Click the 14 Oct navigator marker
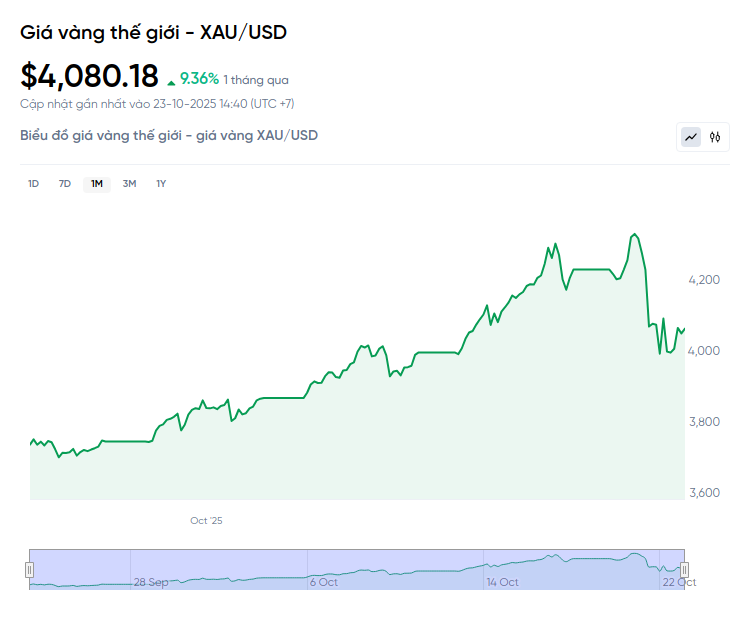Viewport: 750px width, 634px height. point(502,582)
